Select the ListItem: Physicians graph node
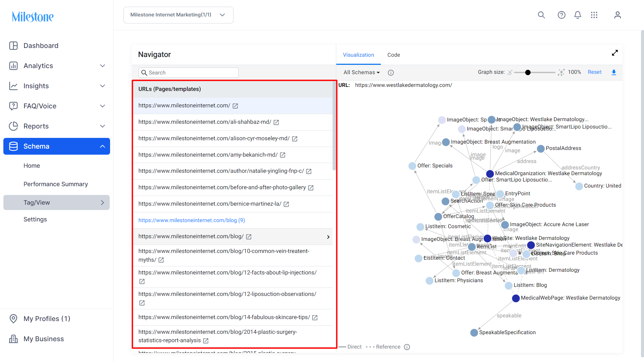Image resolution: width=644 pixels, height=362 pixels. tap(430, 281)
